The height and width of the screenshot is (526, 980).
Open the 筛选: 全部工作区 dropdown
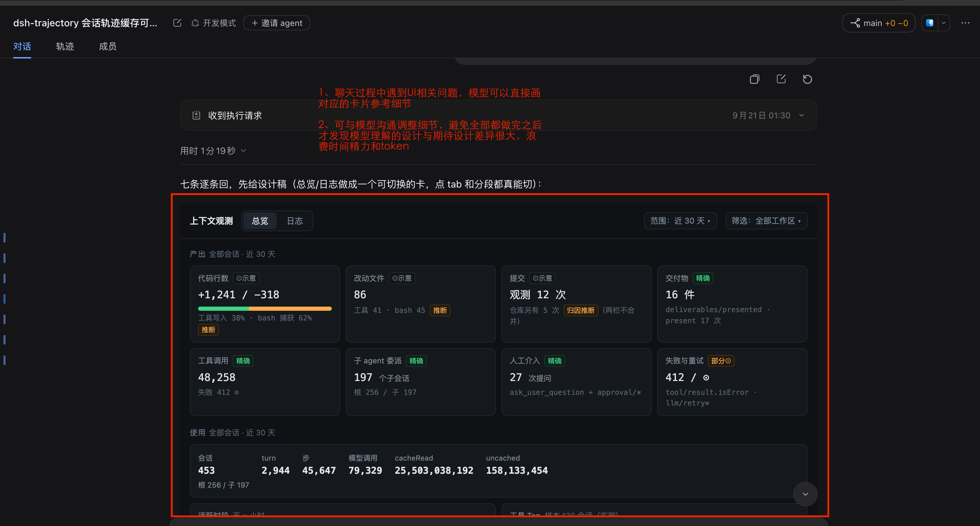(x=766, y=221)
